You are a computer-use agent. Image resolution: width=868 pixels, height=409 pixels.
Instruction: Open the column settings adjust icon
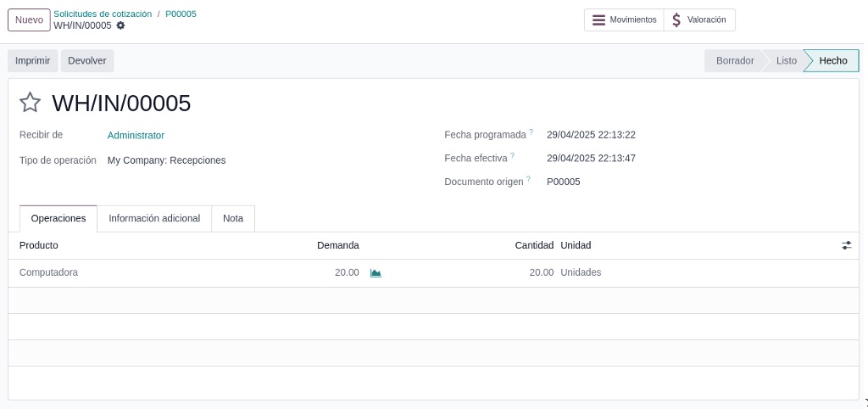(847, 245)
